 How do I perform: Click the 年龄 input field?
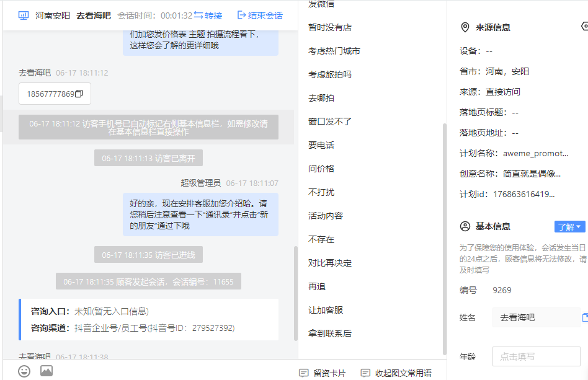[537, 356]
